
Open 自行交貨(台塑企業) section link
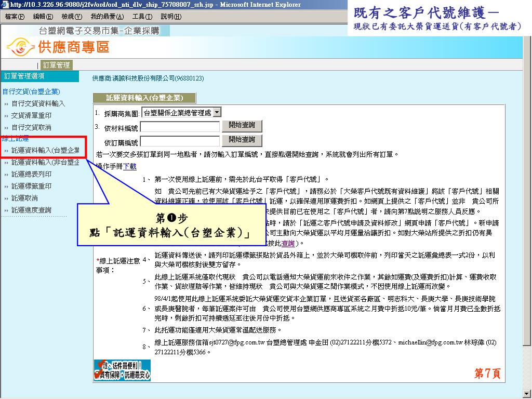point(31,91)
